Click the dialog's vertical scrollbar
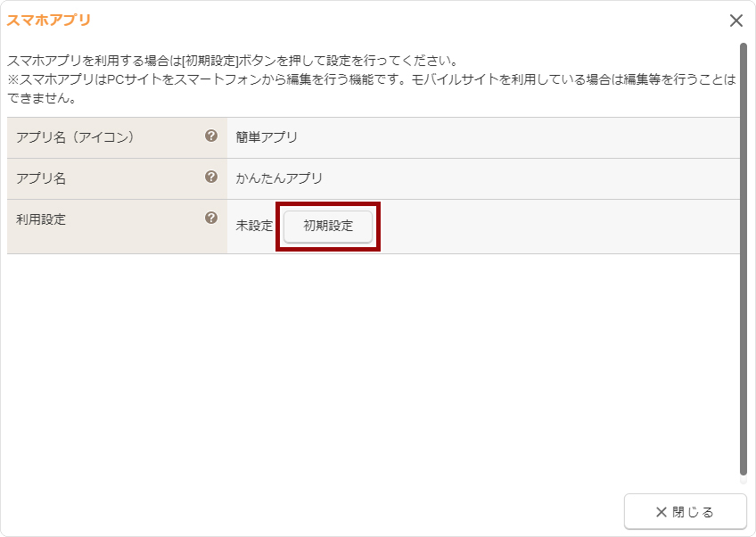The height and width of the screenshot is (537, 756). [x=744, y=259]
